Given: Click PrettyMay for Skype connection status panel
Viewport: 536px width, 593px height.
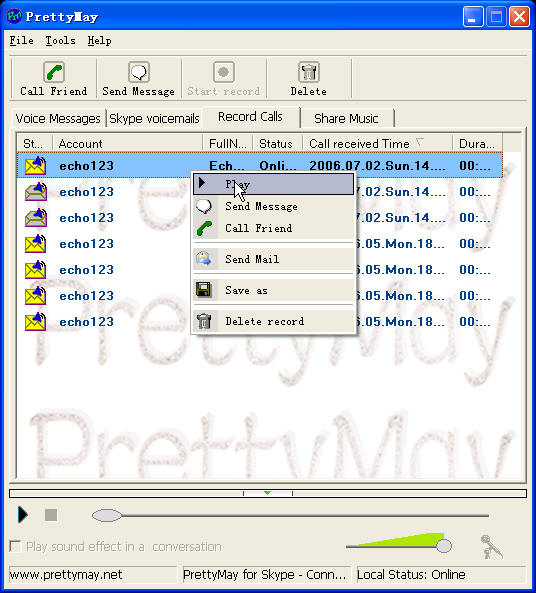Looking at the screenshot, I should point(266,575).
